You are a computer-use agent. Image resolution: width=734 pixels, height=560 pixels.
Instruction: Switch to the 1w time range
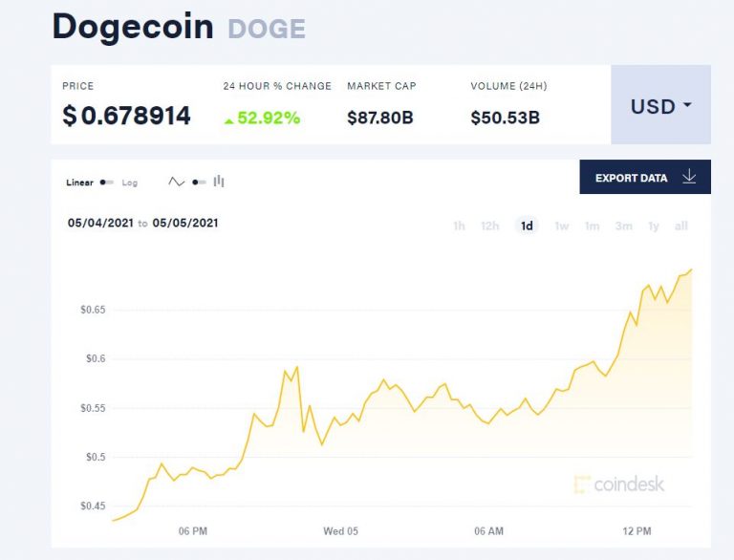562,226
